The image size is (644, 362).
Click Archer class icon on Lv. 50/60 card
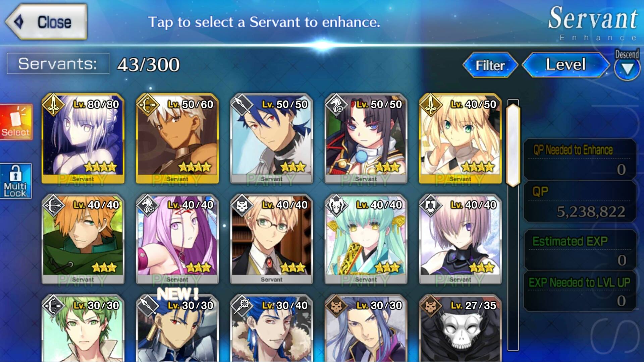tap(148, 105)
